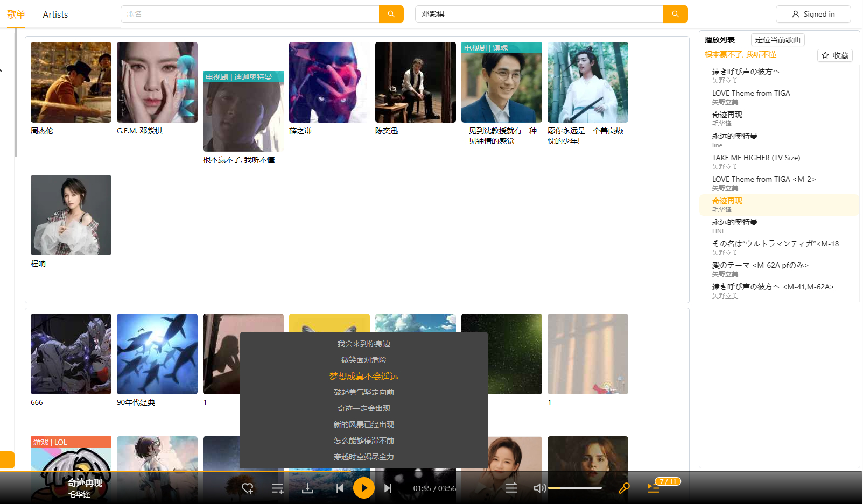Open the 电视剧 | 迪迦奥特曼 playlist cover
The width and height of the screenshot is (863, 504).
243,111
